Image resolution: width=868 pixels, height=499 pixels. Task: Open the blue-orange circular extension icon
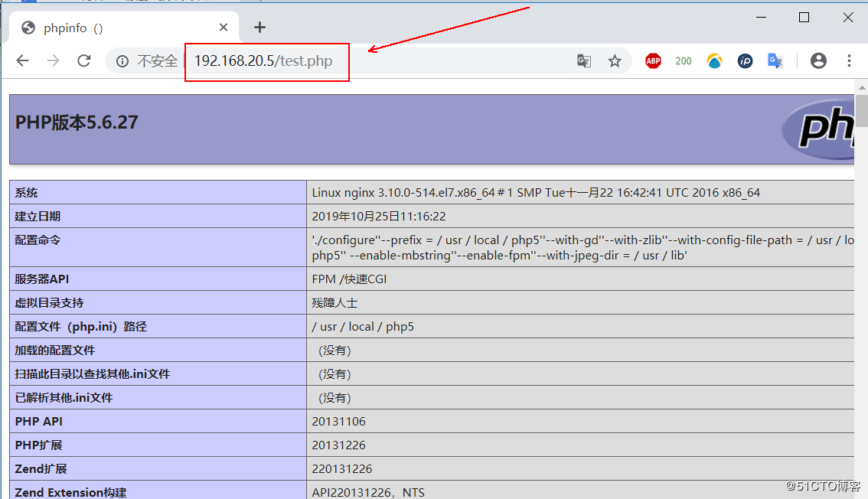[x=715, y=61]
